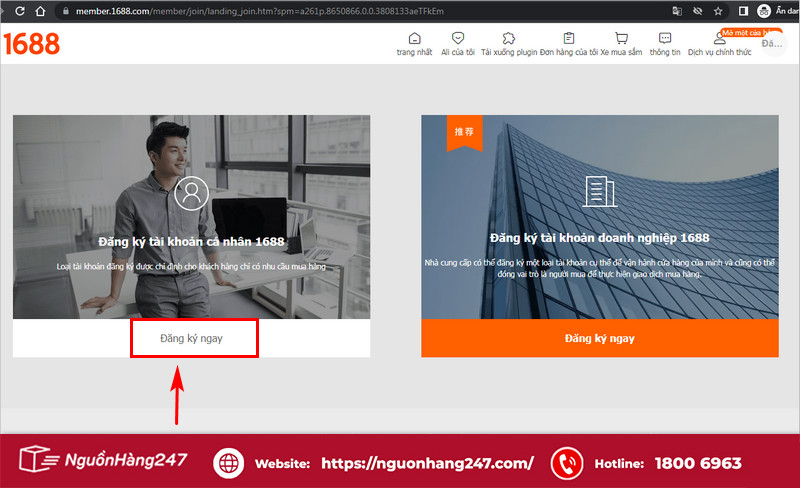The height and width of the screenshot is (488, 800).
Task: Click orange 'Đăng ký ngay' enterprise button
Action: pyautogui.click(x=599, y=339)
